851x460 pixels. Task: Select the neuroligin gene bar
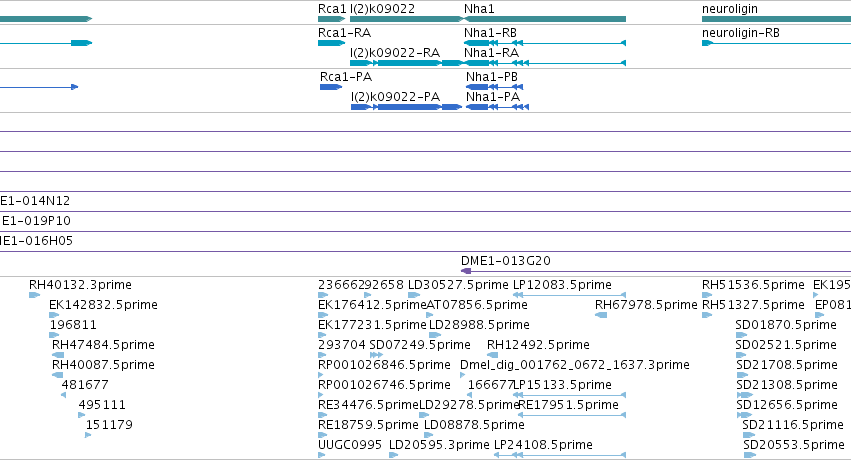click(776, 19)
